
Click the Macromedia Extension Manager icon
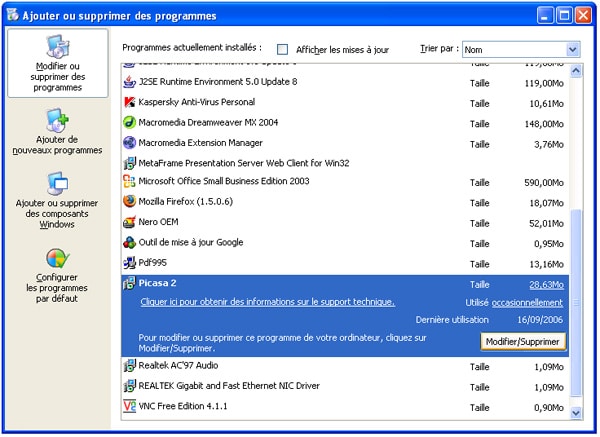pos(130,143)
